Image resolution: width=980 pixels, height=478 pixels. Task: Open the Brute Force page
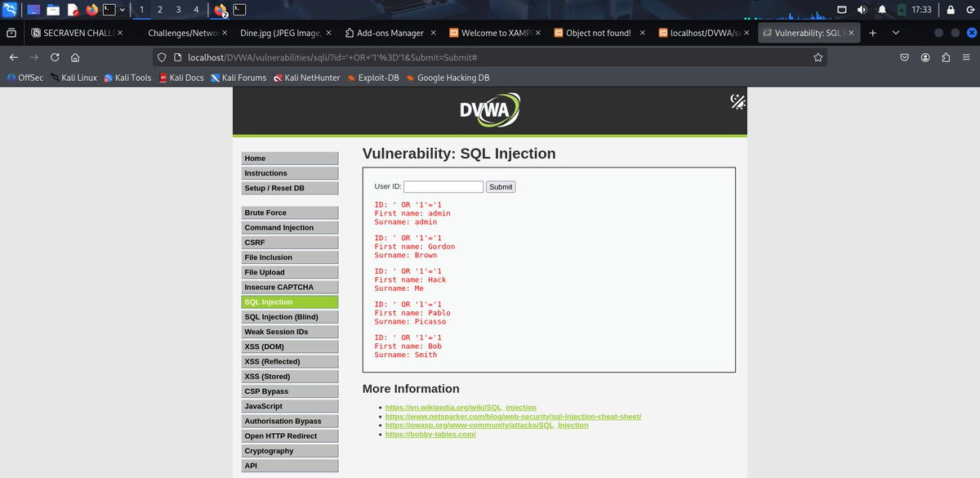click(290, 212)
